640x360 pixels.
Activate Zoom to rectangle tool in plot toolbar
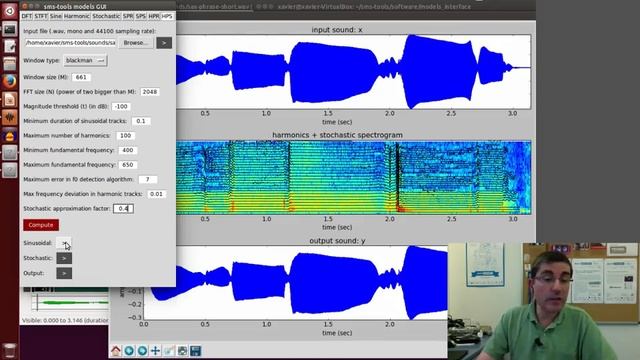(x=169, y=351)
